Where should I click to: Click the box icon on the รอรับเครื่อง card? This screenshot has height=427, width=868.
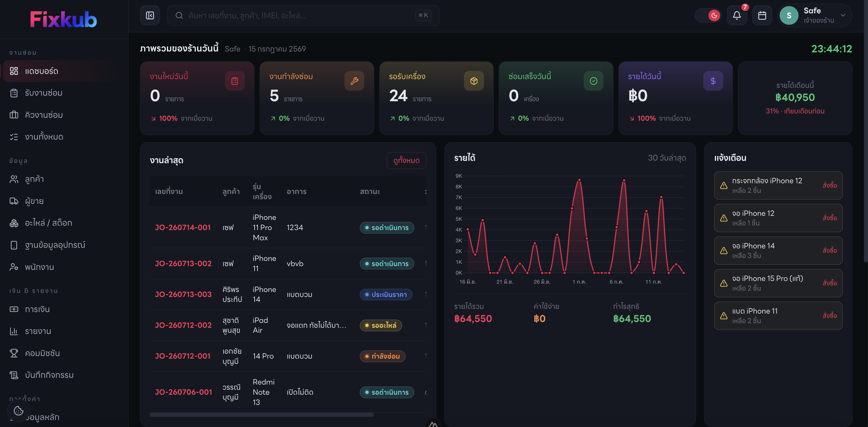click(x=474, y=81)
